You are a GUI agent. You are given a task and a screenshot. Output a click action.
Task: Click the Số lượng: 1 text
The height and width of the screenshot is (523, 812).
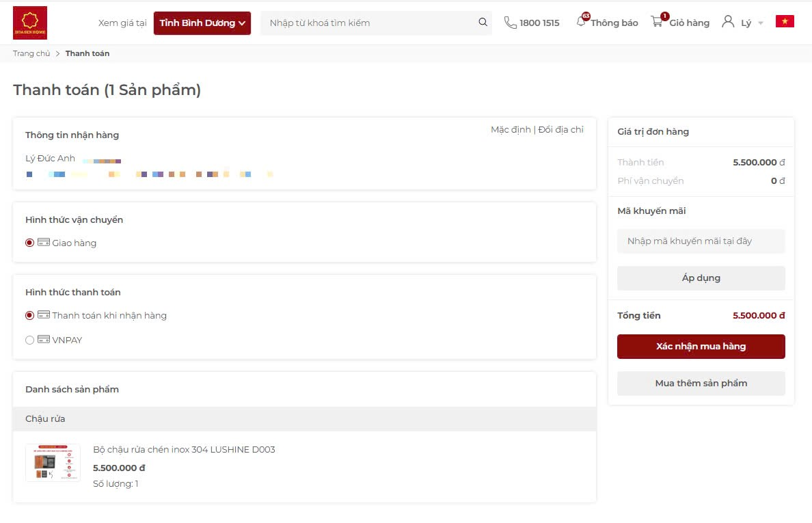click(116, 483)
